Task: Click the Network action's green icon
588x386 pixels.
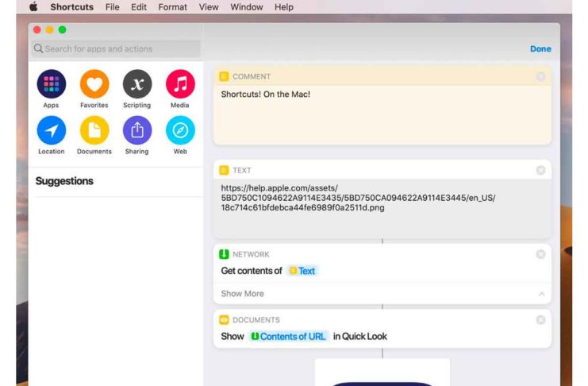Action: [x=224, y=255]
